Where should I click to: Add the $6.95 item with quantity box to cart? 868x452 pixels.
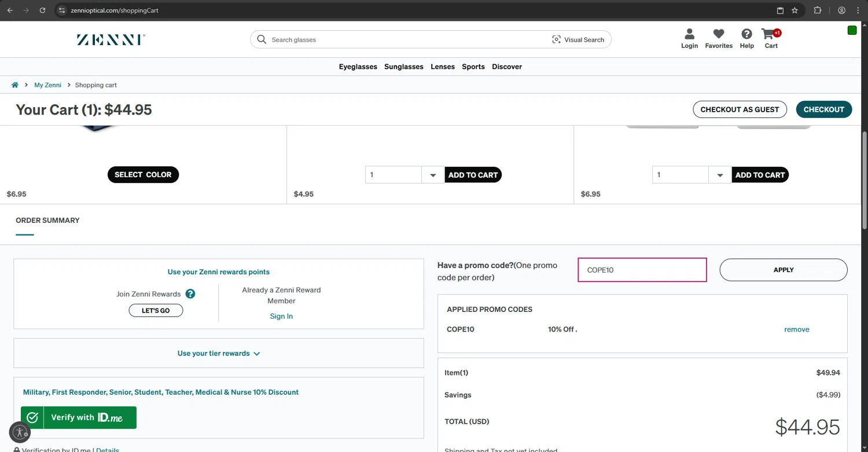pos(760,175)
